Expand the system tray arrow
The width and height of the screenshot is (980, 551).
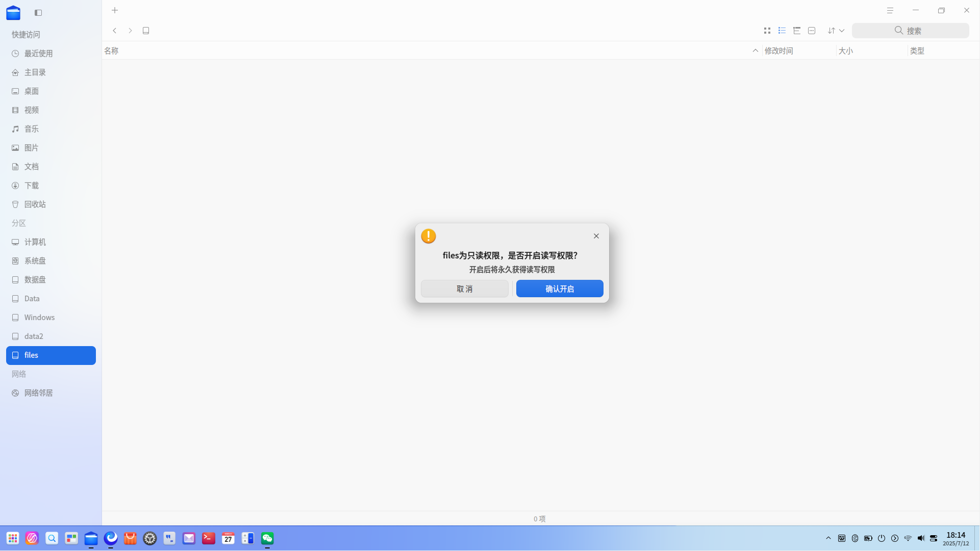(828, 538)
